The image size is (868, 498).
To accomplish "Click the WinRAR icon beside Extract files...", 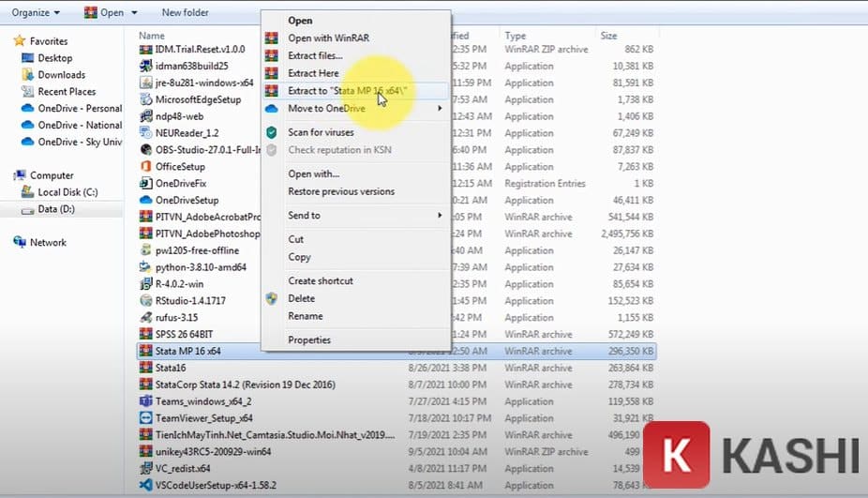I will click(x=271, y=55).
